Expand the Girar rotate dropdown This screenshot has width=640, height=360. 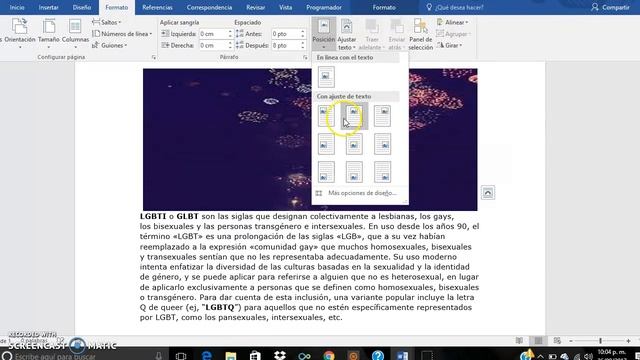[450, 45]
